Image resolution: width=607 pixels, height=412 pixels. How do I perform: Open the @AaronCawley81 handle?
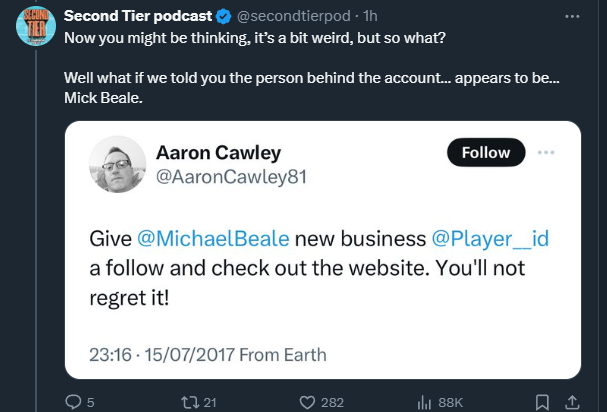231,177
